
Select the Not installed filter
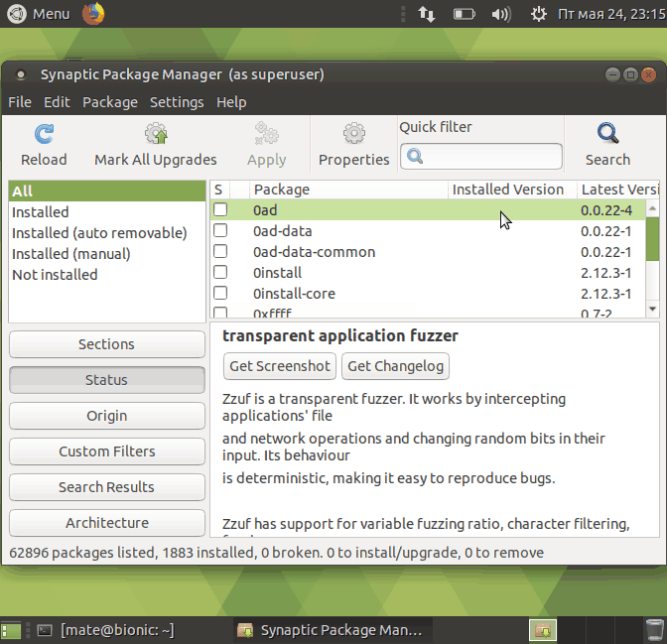click(x=107, y=274)
